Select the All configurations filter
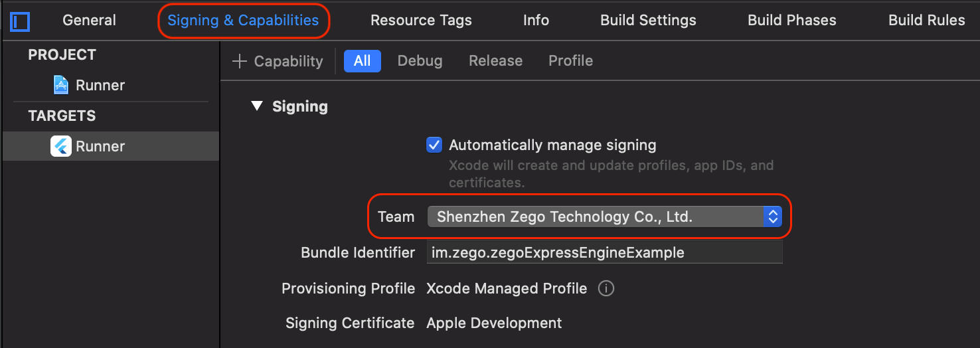Viewport: 980px width, 348px height. tap(362, 61)
